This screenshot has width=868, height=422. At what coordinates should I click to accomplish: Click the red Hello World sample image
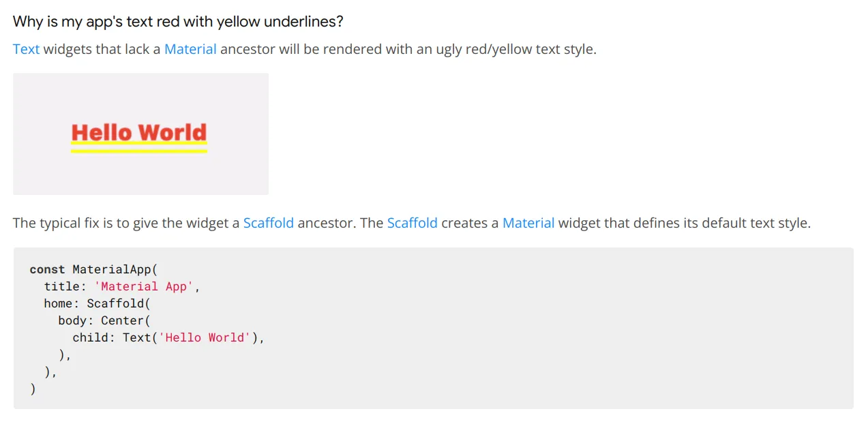[x=139, y=132]
